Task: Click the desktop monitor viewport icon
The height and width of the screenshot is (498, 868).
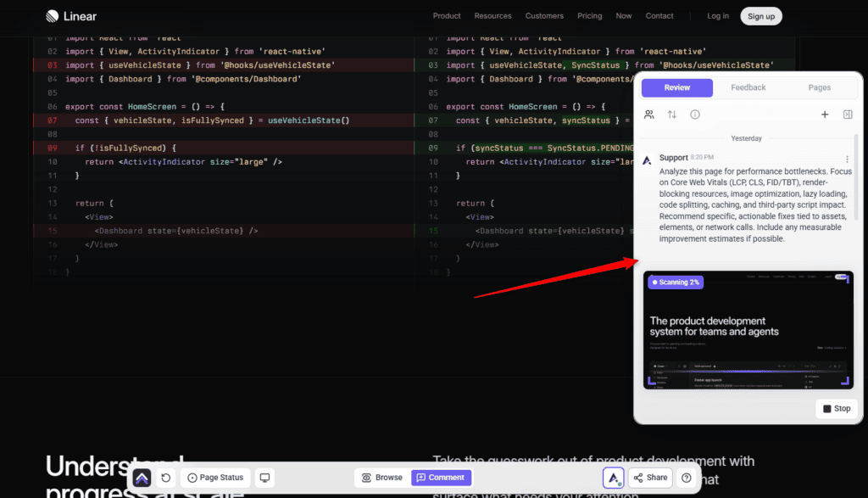Action: [x=264, y=478]
